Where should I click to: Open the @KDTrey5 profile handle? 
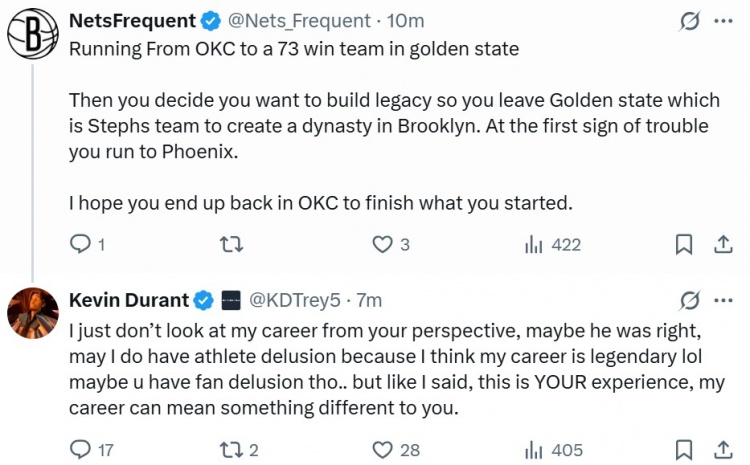295,299
